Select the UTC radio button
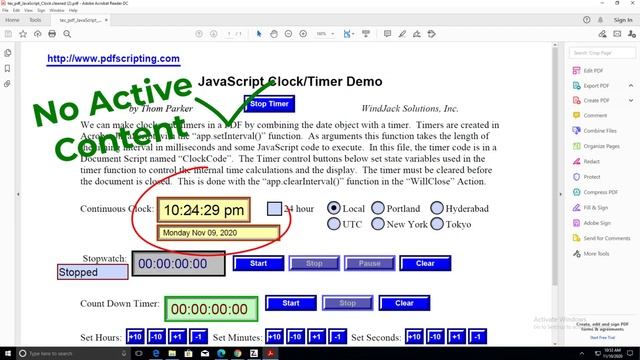Screen dimensions: 640x360 point(333,224)
